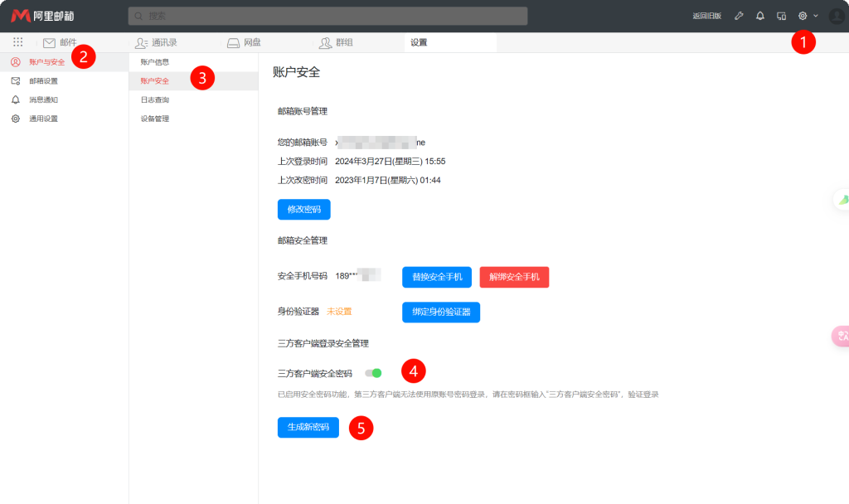Click the device screen icon in header
This screenshot has width=849, height=504.
781,16
